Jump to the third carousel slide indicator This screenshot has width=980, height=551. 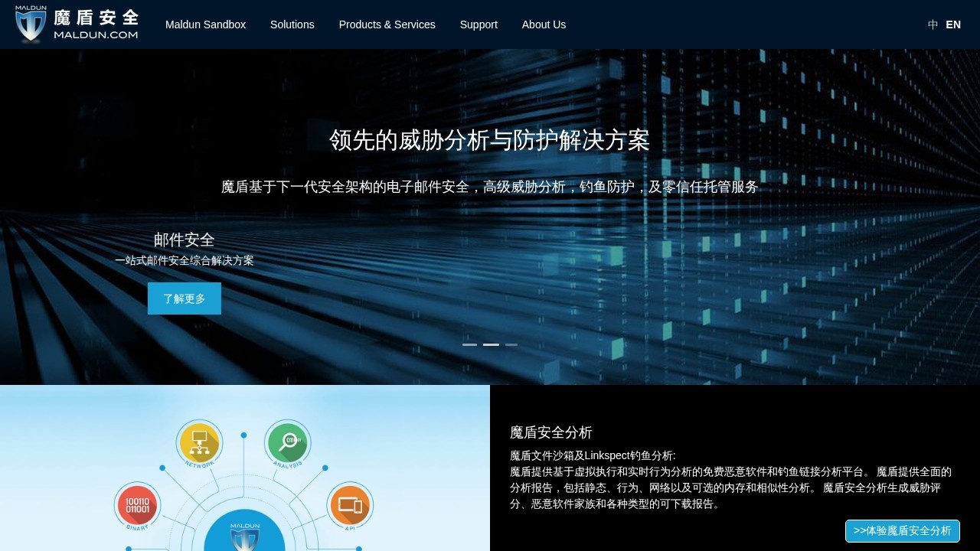(x=511, y=344)
